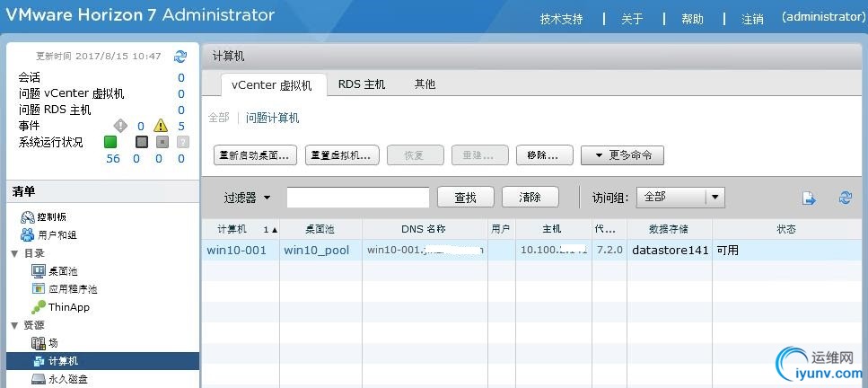This screenshot has height=388, width=868.
Task: Sort by 主机 column header
Action: pyautogui.click(x=553, y=229)
